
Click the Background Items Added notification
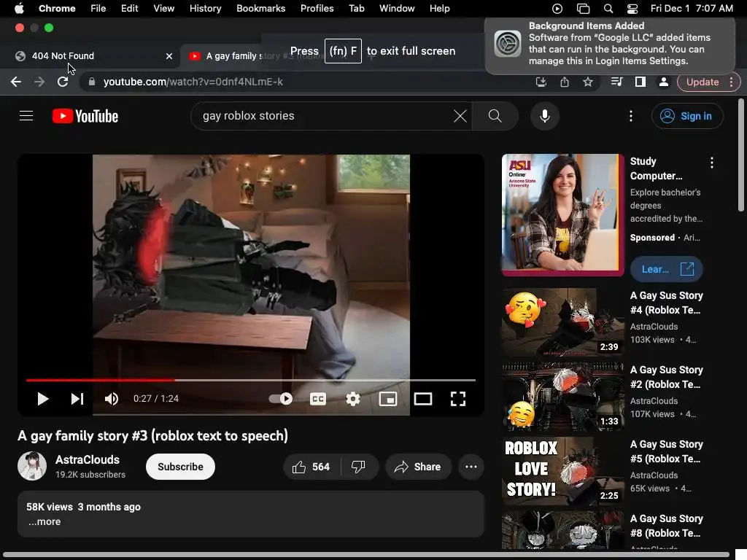tap(610, 46)
